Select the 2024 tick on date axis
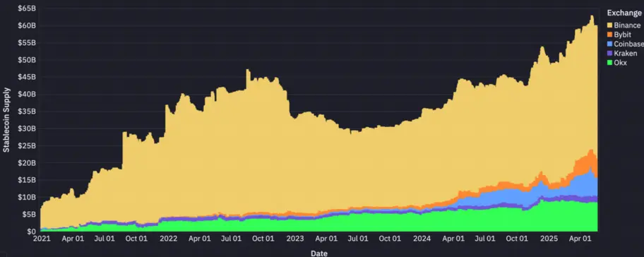This screenshot has height=257, width=644. 422,239
